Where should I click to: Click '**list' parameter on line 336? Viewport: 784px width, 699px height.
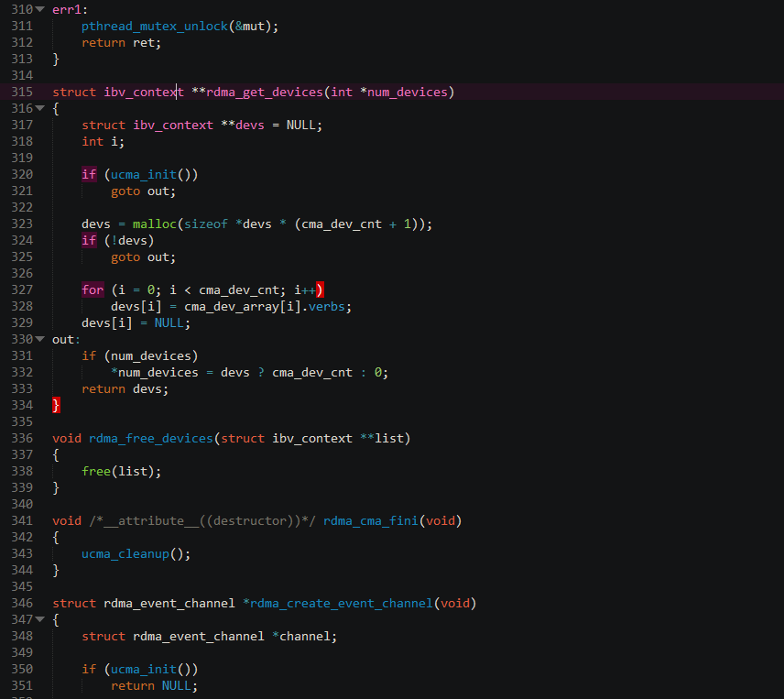pyautogui.click(x=382, y=439)
